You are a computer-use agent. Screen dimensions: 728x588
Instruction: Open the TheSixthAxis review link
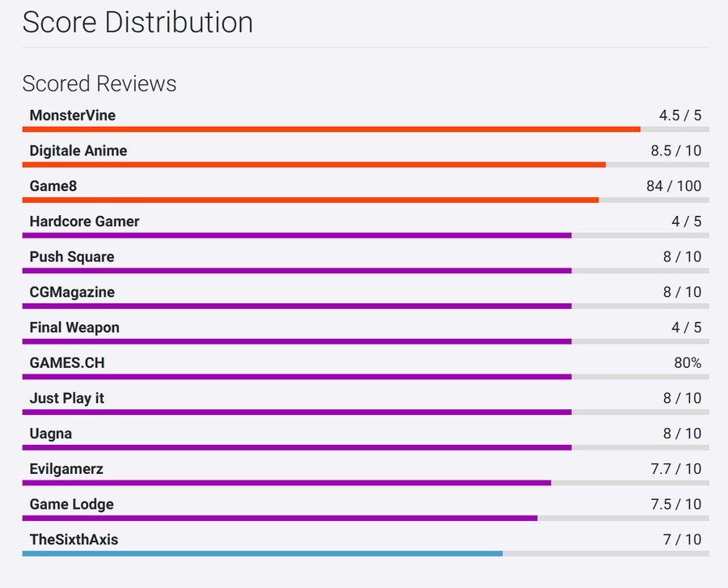pyautogui.click(x=74, y=539)
